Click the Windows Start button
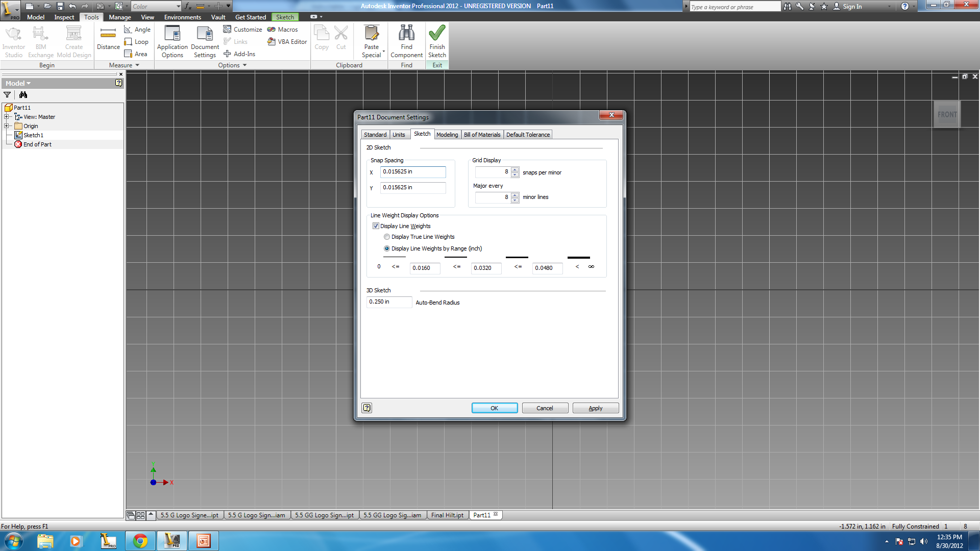Screen dimensions: 980x551 point(13,541)
